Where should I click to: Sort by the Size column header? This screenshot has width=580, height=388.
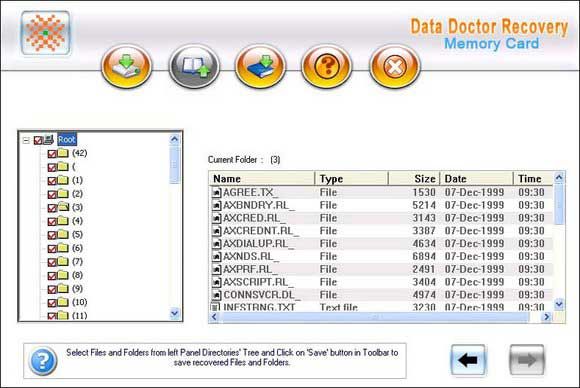(414, 179)
